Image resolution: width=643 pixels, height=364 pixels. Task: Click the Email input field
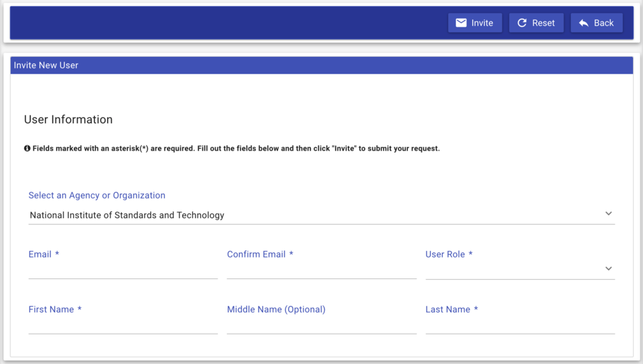[123, 270]
